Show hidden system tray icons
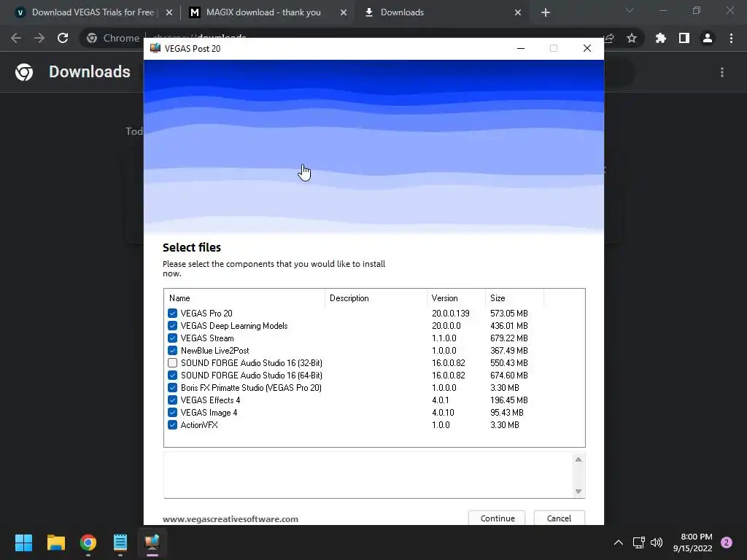 click(619, 542)
